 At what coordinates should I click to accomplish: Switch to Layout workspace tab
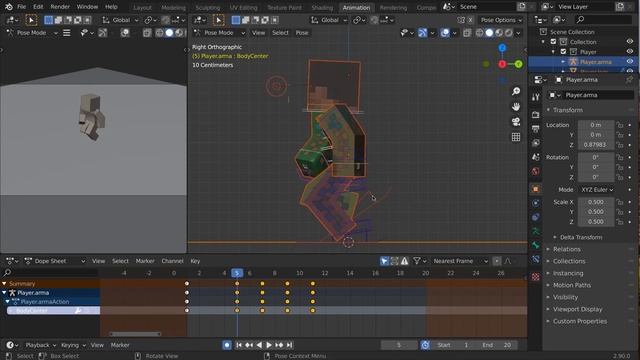pyautogui.click(x=142, y=7)
